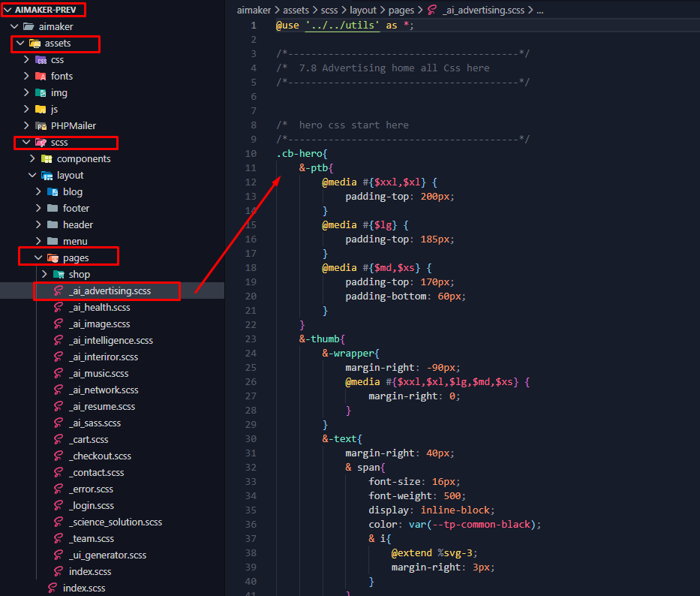Click the components folder icon
This screenshot has width=700, height=596.
[47, 159]
